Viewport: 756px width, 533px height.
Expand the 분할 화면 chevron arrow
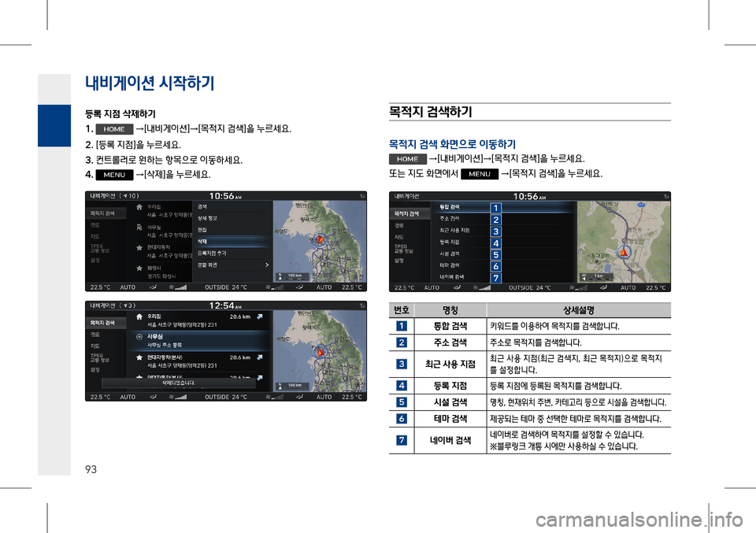pyautogui.click(x=267, y=265)
